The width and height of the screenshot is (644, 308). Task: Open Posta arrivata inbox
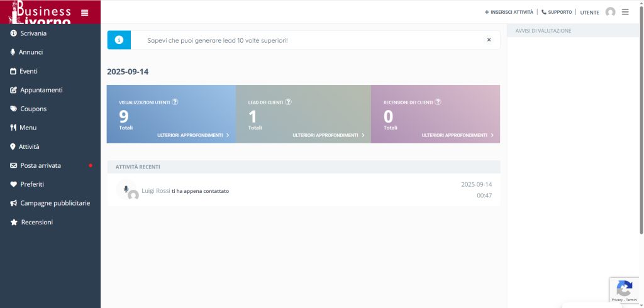coord(40,165)
